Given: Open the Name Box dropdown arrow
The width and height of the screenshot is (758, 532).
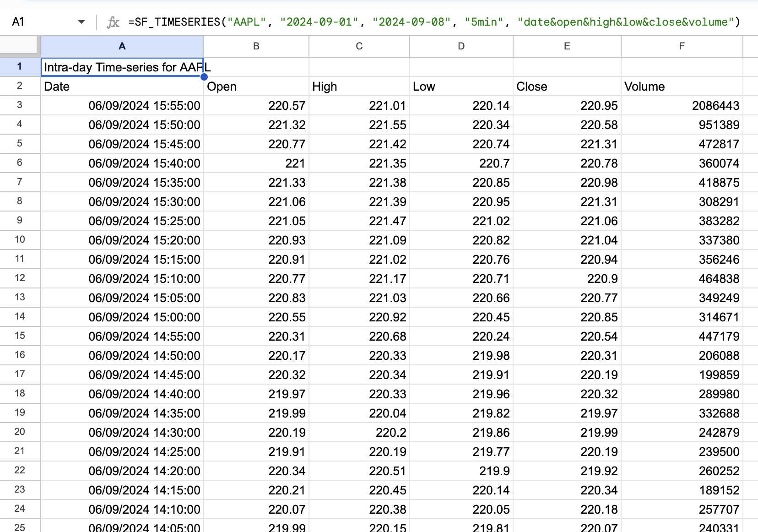Looking at the screenshot, I should [x=81, y=22].
